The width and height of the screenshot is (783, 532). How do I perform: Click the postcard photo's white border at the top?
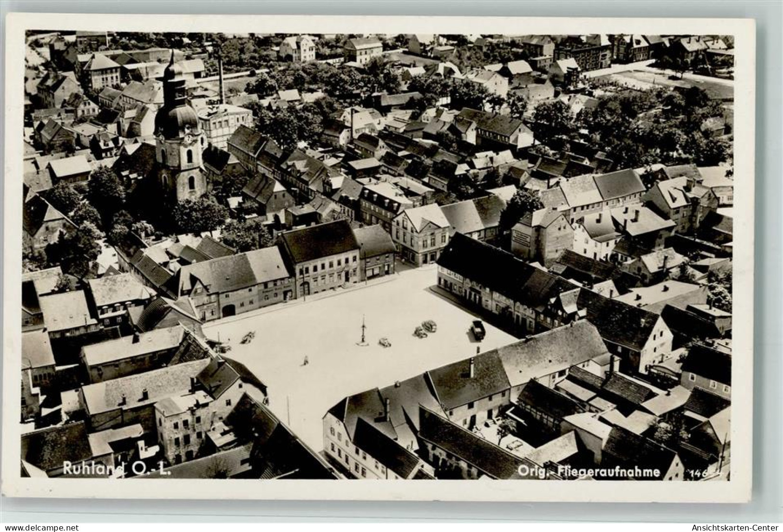tap(385, 23)
